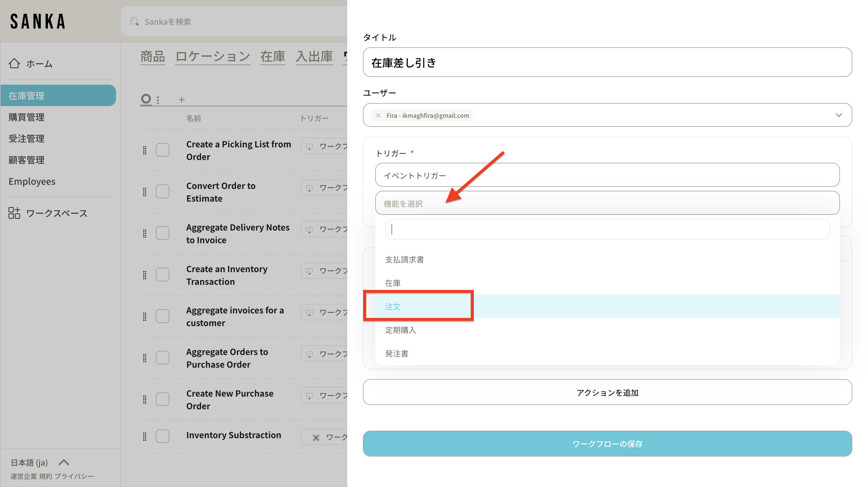Open the 機能を選択 dropdown

point(607,203)
